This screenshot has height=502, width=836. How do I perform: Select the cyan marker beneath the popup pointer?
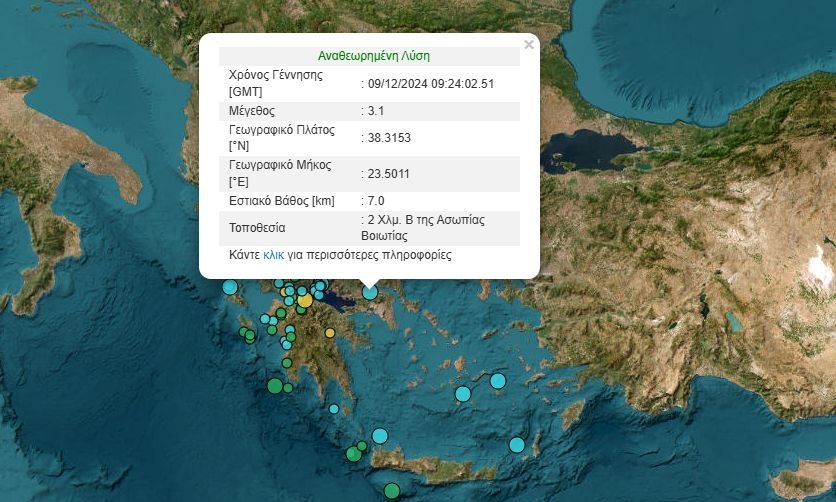(370, 292)
